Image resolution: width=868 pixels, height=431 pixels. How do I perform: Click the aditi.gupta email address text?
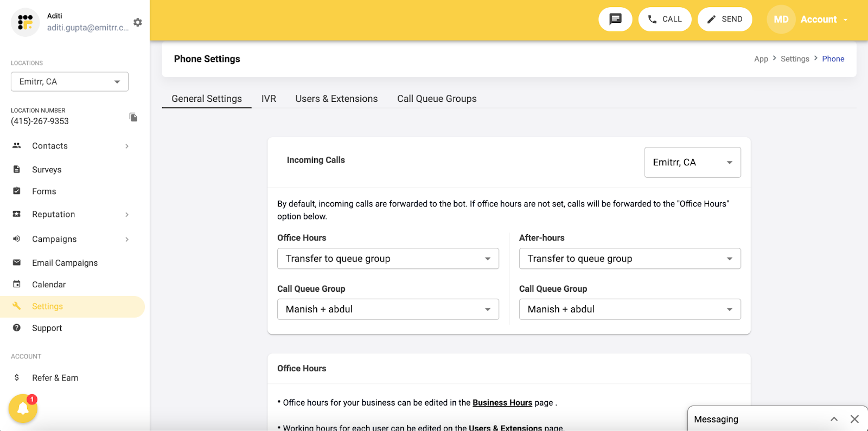coord(88,28)
